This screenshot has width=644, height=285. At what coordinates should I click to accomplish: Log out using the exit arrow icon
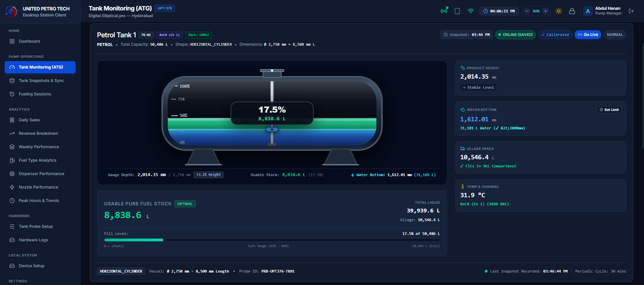point(631,11)
